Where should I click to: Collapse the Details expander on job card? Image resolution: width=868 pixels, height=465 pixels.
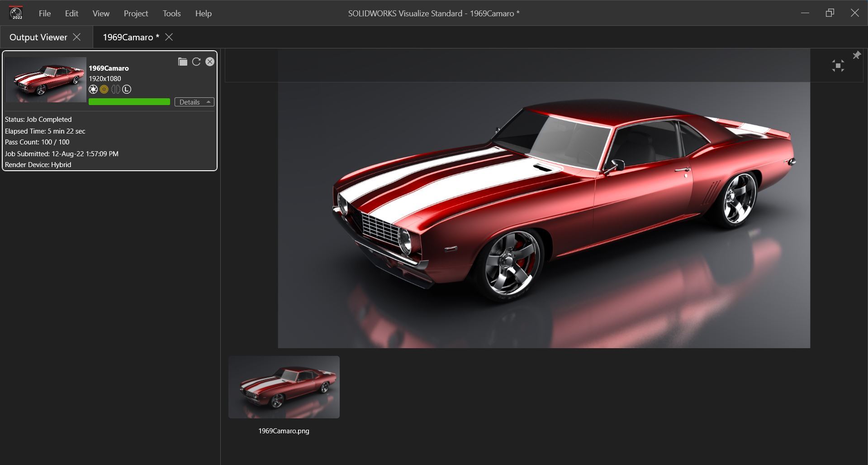[x=194, y=102]
